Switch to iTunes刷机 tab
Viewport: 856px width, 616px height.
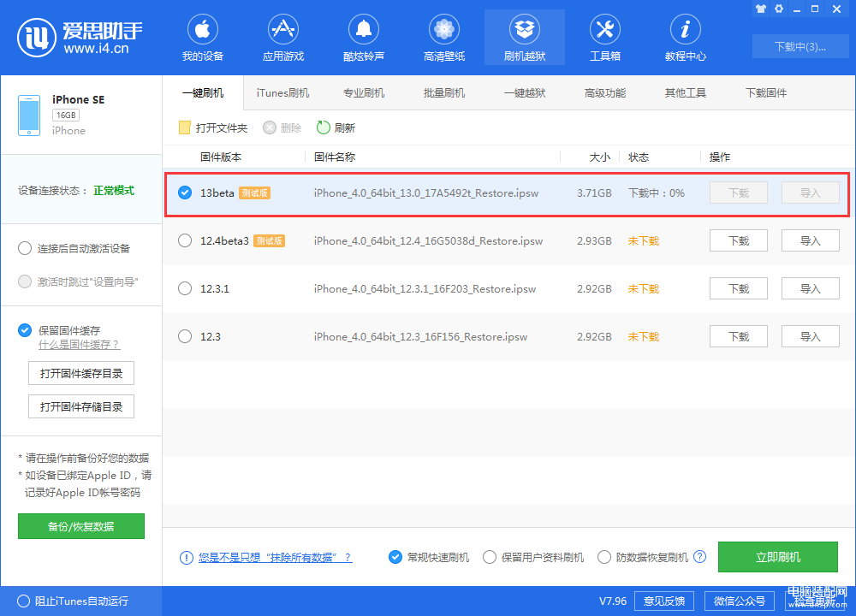point(282,92)
